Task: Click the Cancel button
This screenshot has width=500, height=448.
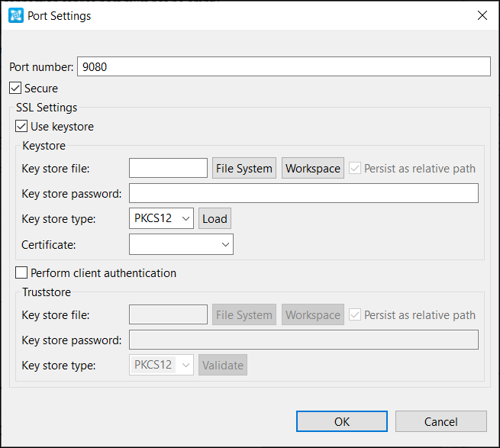Action: pos(441,421)
